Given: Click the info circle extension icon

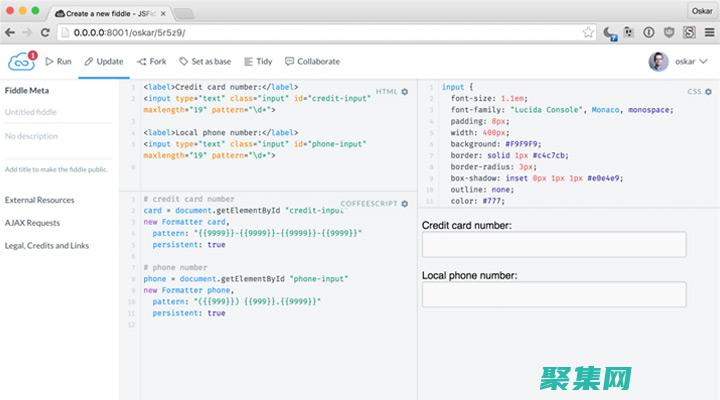Looking at the screenshot, I should [649, 33].
